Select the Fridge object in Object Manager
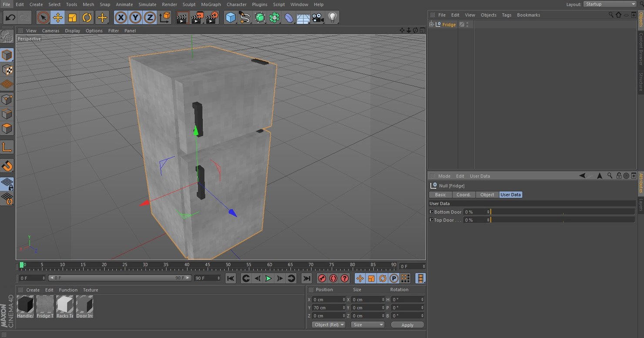 [449, 24]
